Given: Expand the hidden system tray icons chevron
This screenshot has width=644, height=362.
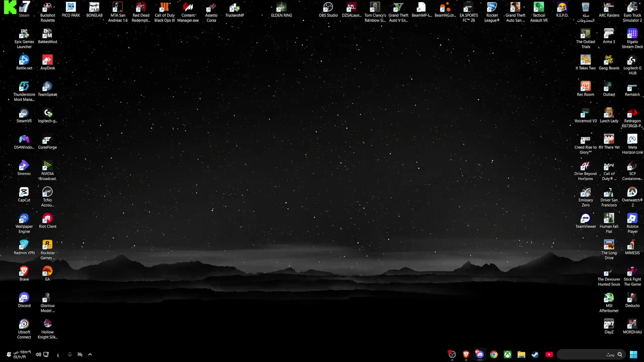Looking at the screenshot, I should (x=90, y=354).
